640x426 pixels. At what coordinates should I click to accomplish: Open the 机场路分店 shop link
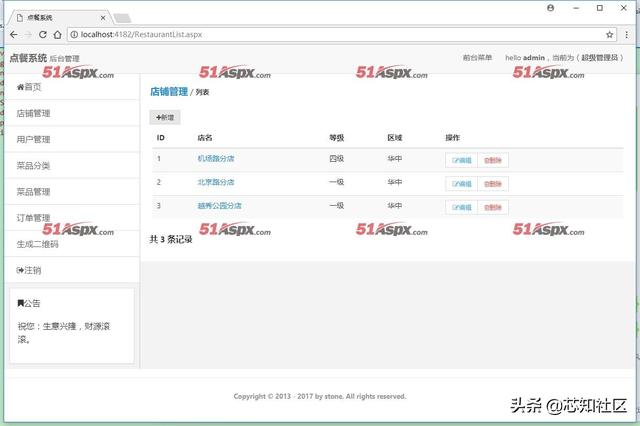coord(216,159)
